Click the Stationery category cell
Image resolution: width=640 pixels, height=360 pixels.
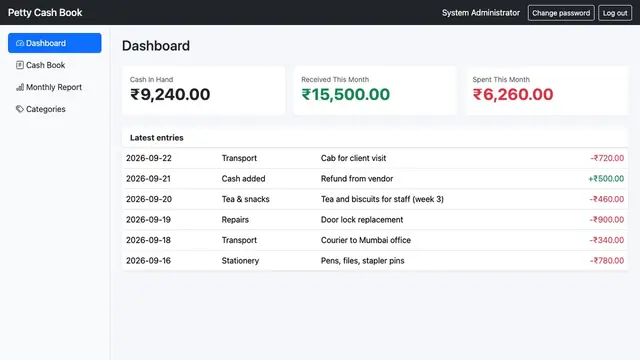(x=240, y=260)
